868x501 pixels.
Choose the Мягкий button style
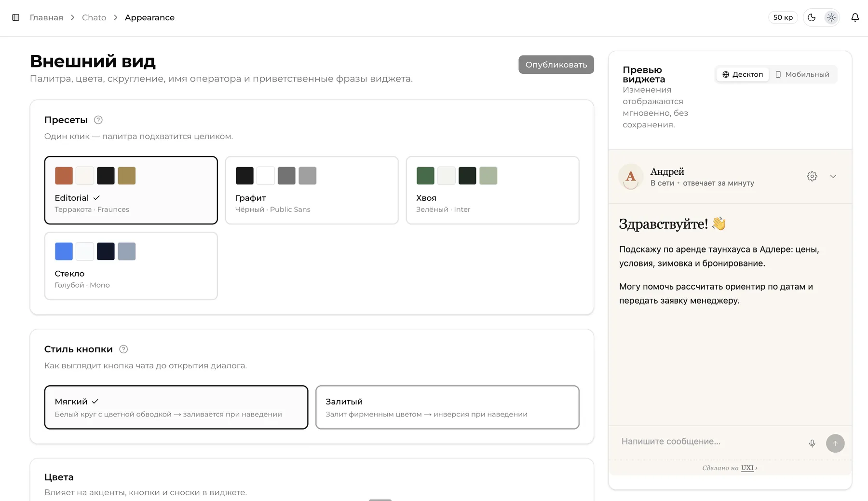pyautogui.click(x=176, y=407)
